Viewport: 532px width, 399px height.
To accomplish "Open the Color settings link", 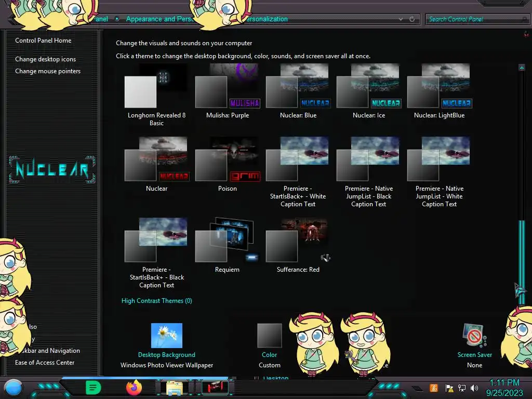I will 270,354.
